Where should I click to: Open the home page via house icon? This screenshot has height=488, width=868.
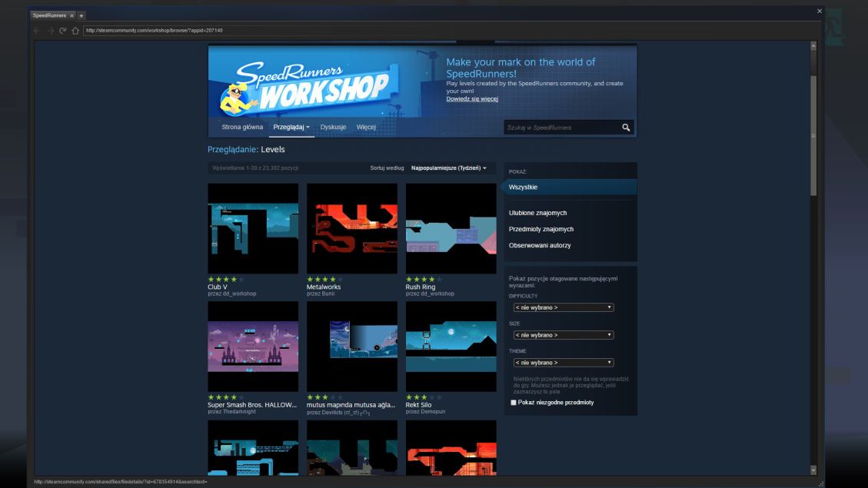(76, 31)
